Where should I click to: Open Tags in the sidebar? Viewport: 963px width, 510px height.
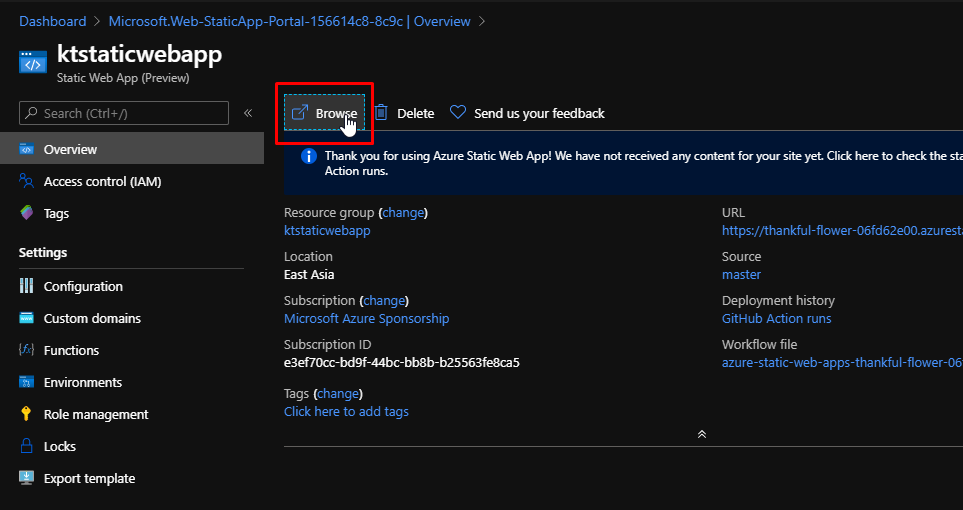tap(57, 214)
